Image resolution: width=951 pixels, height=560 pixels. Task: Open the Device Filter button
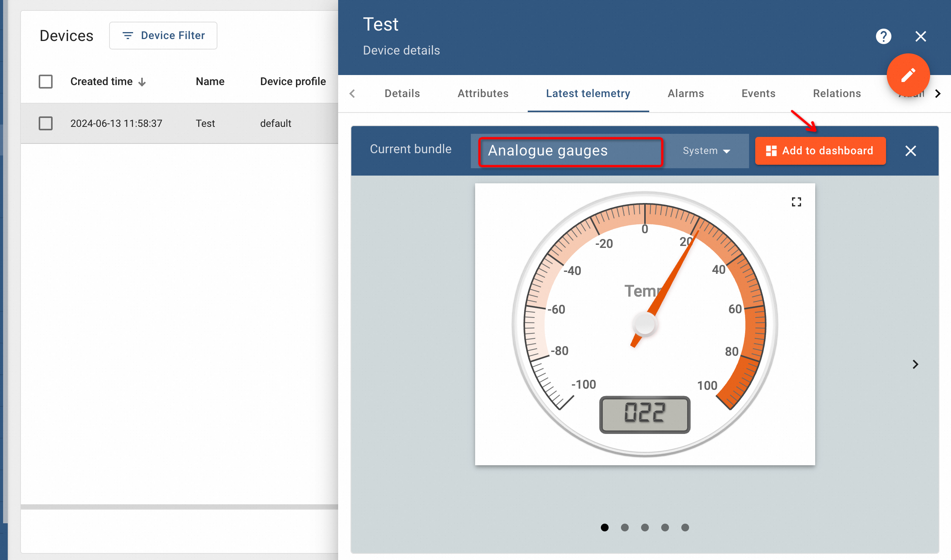(163, 36)
